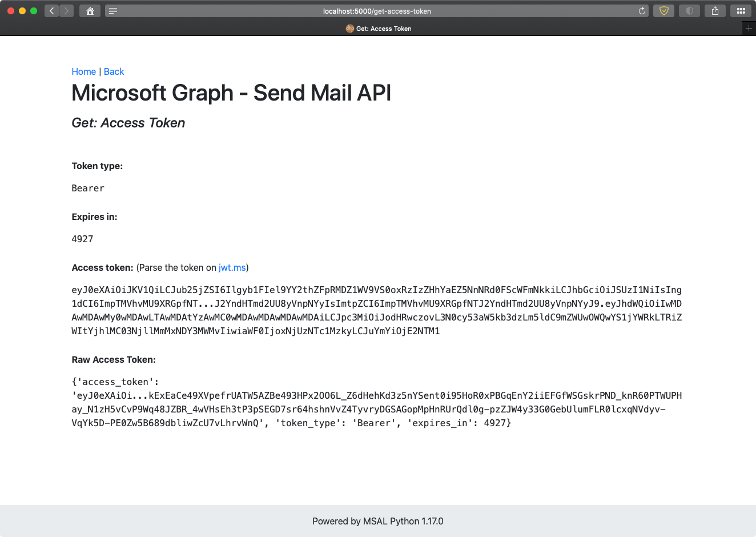Maximize the window with green button

click(x=34, y=11)
